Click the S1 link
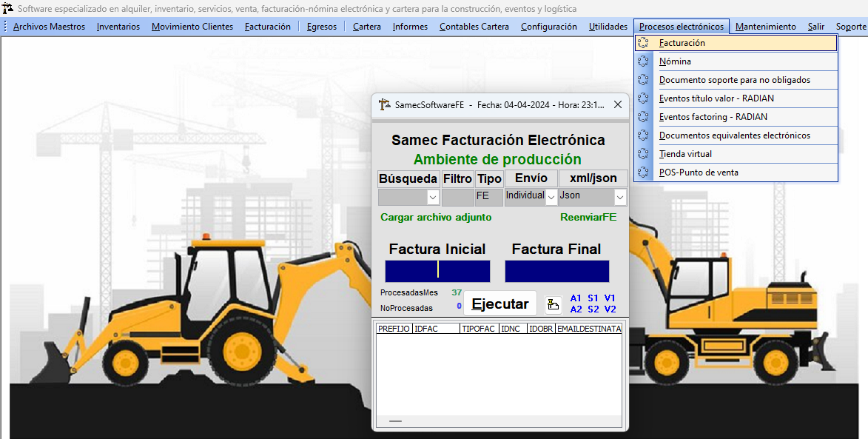The image size is (868, 439). pos(593,298)
